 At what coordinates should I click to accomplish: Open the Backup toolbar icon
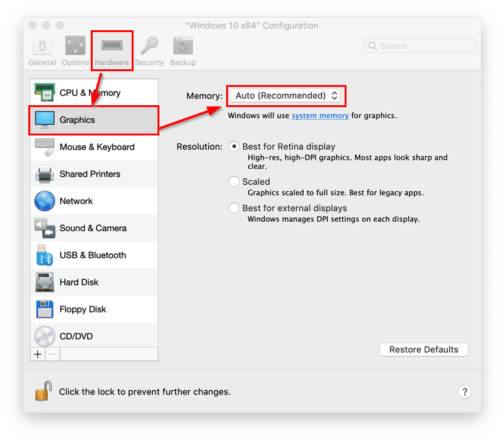click(183, 46)
